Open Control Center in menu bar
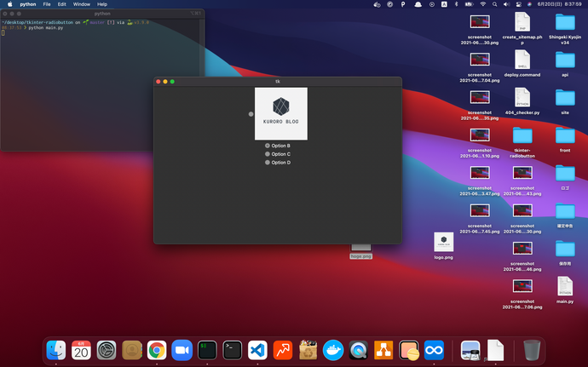 pos(519,4)
